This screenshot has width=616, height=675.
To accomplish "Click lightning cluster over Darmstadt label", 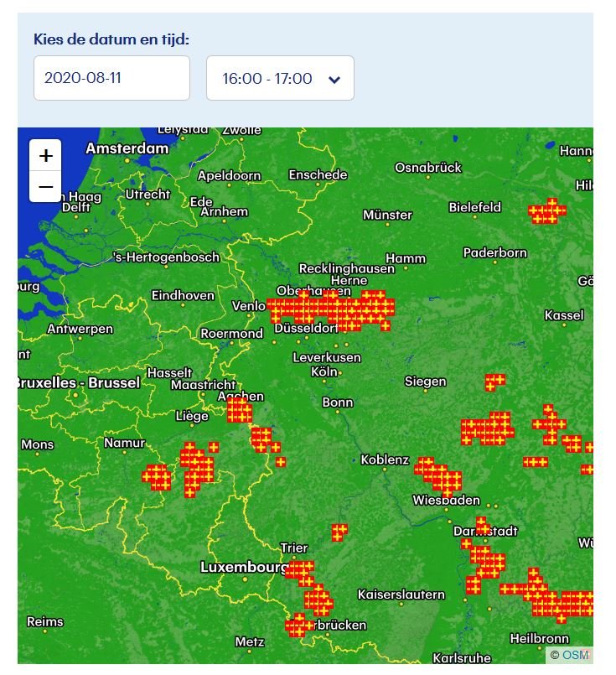I will coord(483,525).
